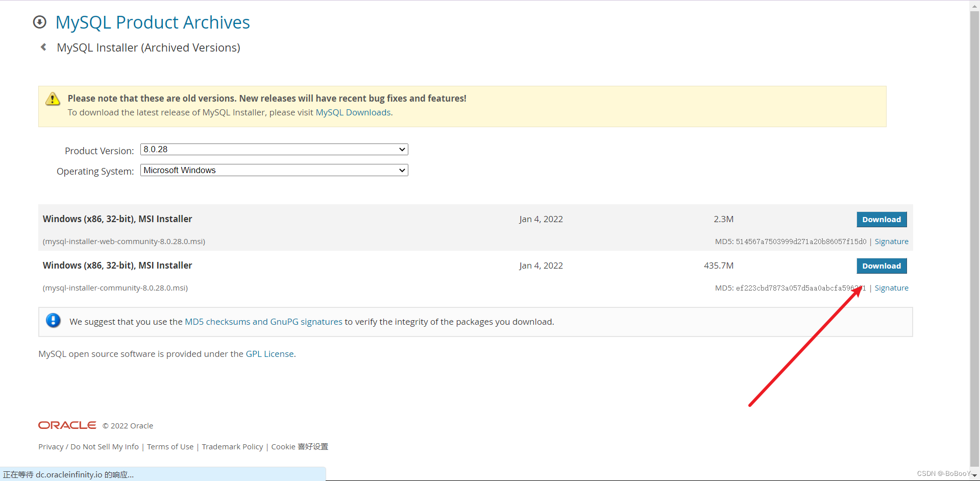The width and height of the screenshot is (980, 481).
Task: Click the Jan 4, 2022 date in the 435.7M row
Action: tap(541, 266)
